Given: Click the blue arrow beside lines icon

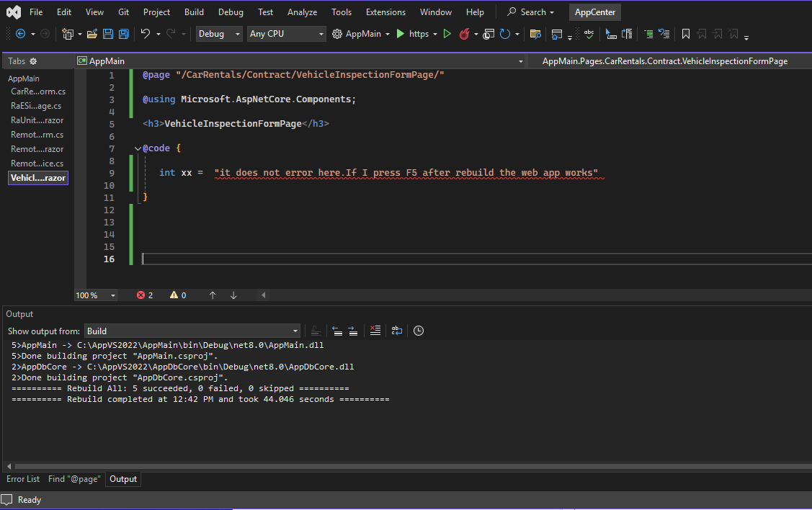Looking at the screenshot, I should (664, 34).
